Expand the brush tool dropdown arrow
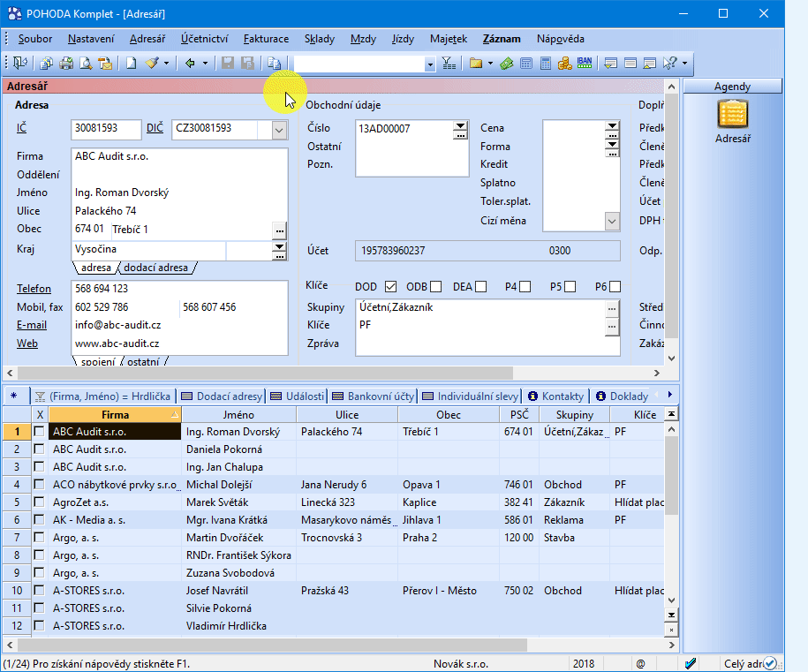Screen dimensions: 808x672 [x=166, y=64]
